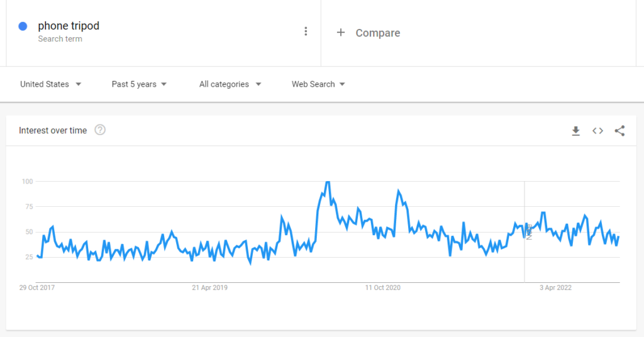Click the 3 Apr 2022 axis label
The height and width of the screenshot is (337, 644).
tap(555, 288)
